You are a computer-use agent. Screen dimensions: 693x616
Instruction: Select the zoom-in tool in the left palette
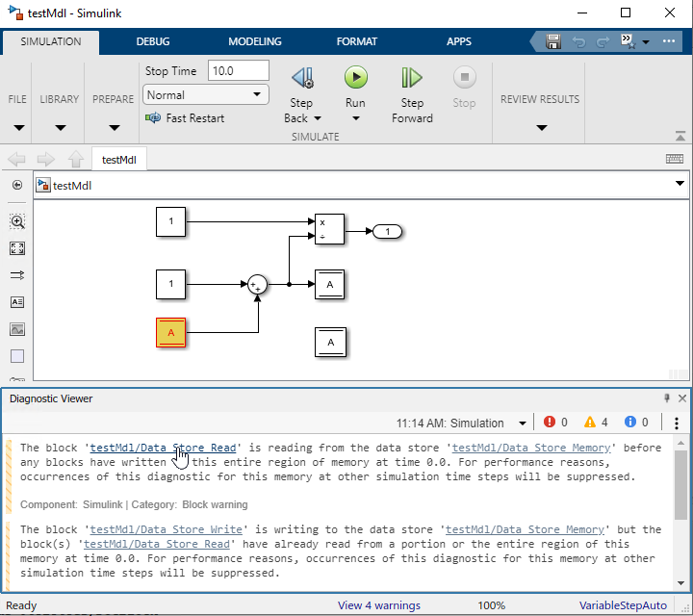(x=17, y=221)
